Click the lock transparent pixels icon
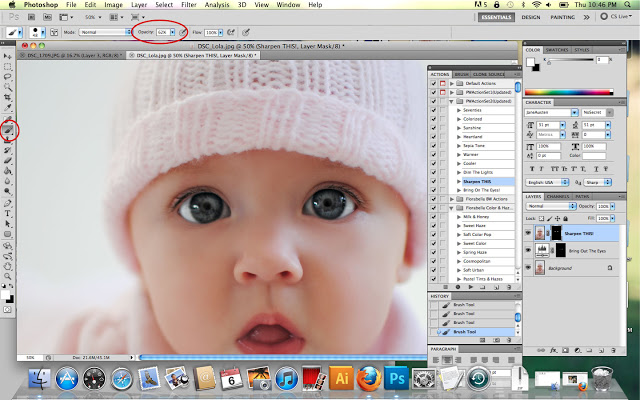Screen dimensions: 640x400 click(541, 219)
